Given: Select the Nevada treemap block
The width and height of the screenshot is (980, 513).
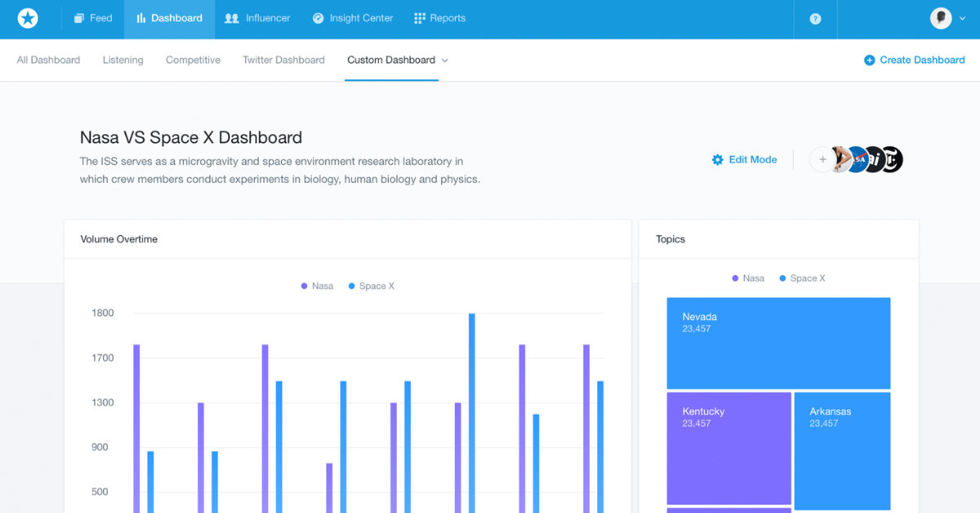Looking at the screenshot, I should [778, 343].
